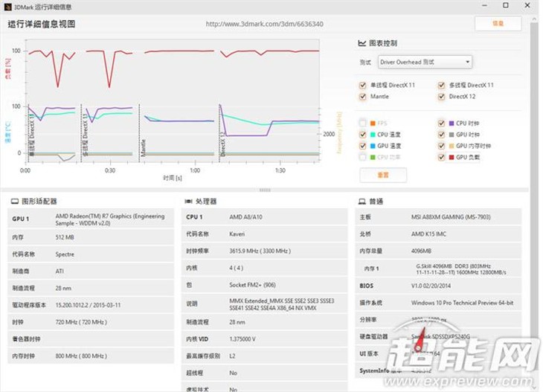Click the driver version 15.200.1012.2 value
Screen dimensions: 543x392
pos(88,305)
